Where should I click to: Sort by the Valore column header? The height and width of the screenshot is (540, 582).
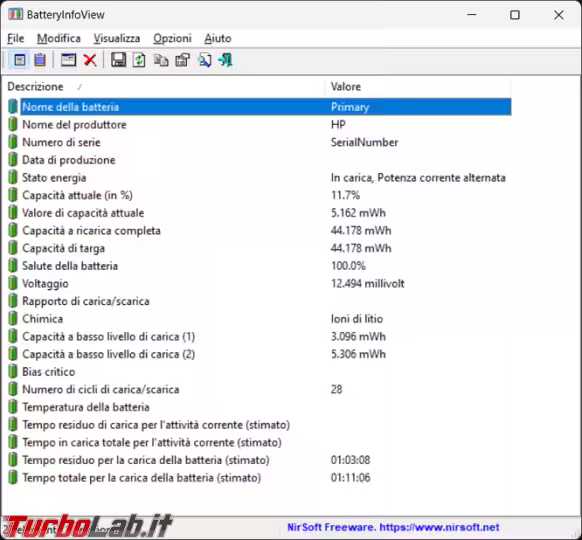[x=418, y=87]
